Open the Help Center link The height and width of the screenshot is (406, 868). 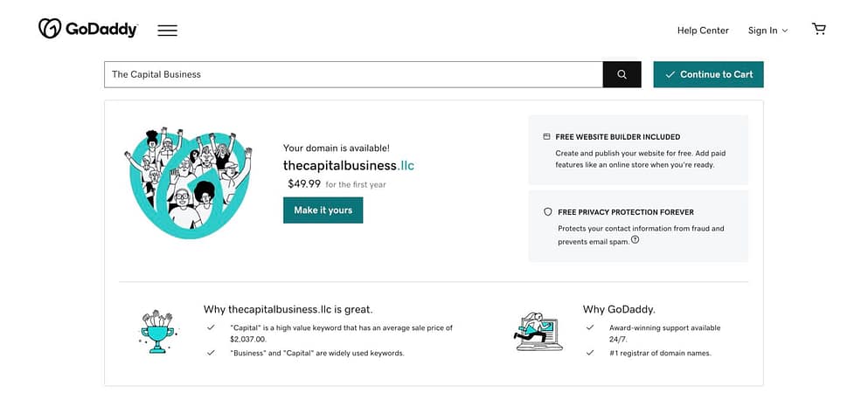click(x=702, y=31)
